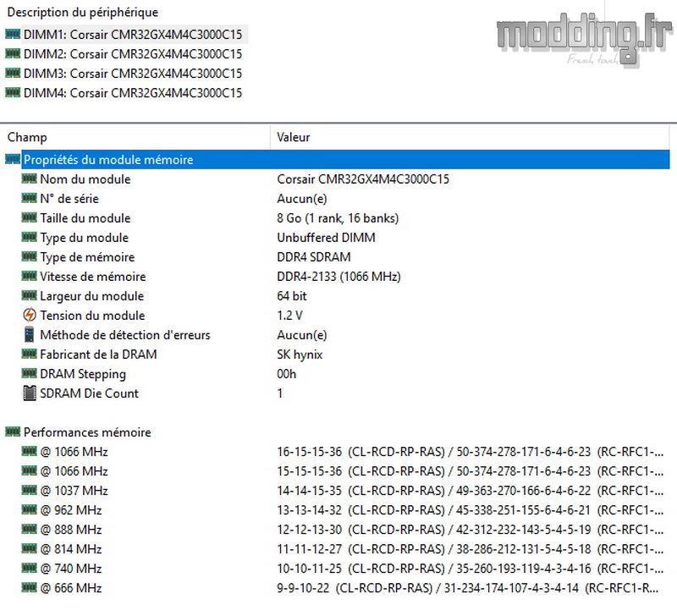This screenshot has height=616, width=677.
Task: Click the @ 888 MHz row icon
Action: tap(29, 529)
